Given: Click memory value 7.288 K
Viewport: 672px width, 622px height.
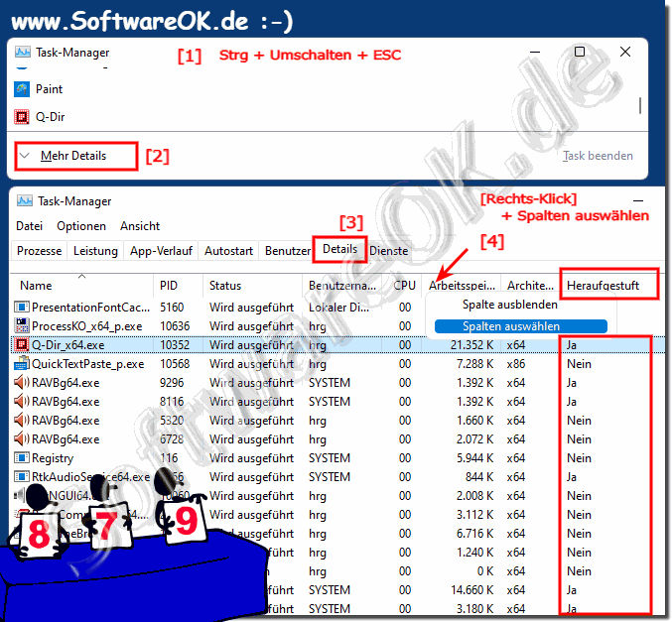Looking at the screenshot, I should [474, 364].
